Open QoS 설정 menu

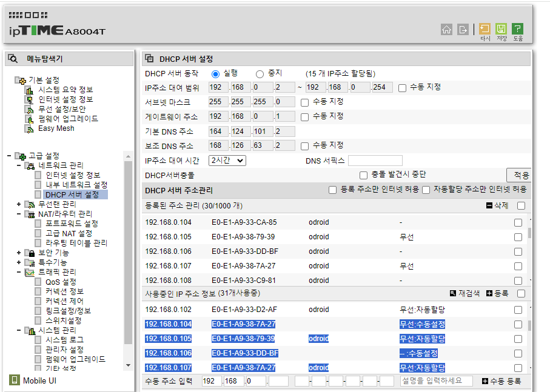[x=61, y=282]
